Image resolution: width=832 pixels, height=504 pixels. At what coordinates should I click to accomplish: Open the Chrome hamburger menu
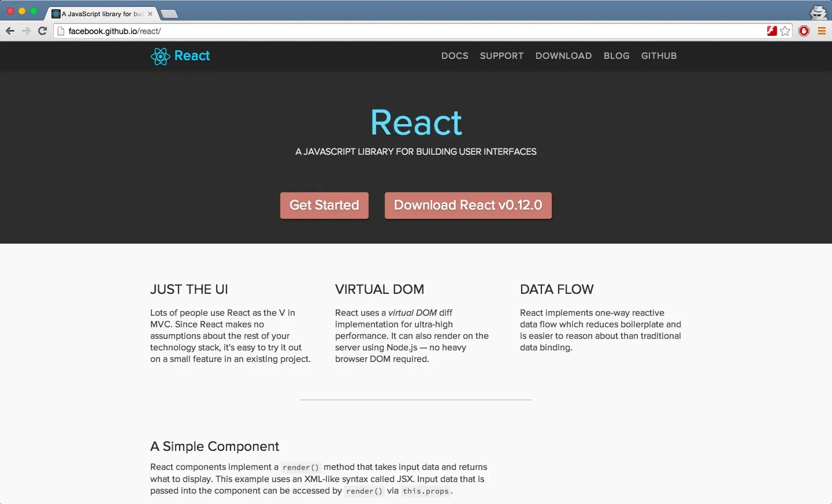pos(822,31)
